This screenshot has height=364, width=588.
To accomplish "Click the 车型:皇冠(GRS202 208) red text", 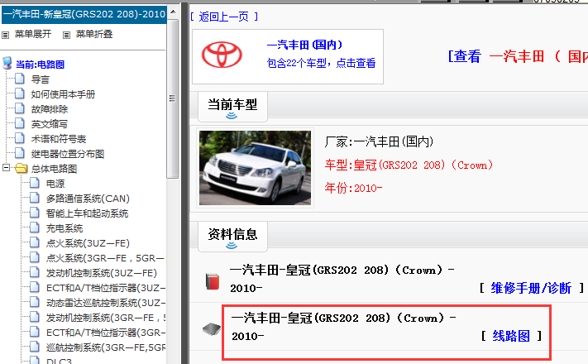I will pos(409,165).
